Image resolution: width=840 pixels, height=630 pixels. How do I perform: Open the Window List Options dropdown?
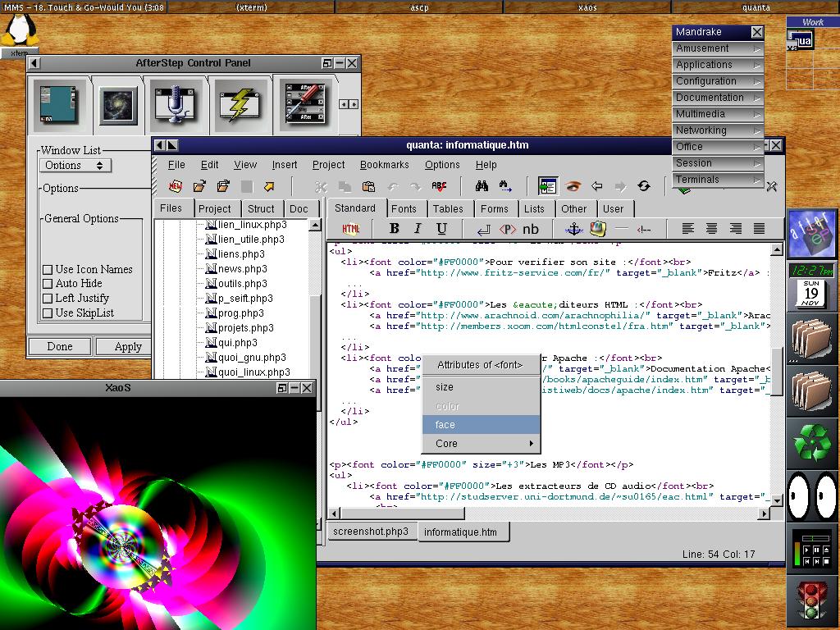[x=75, y=166]
